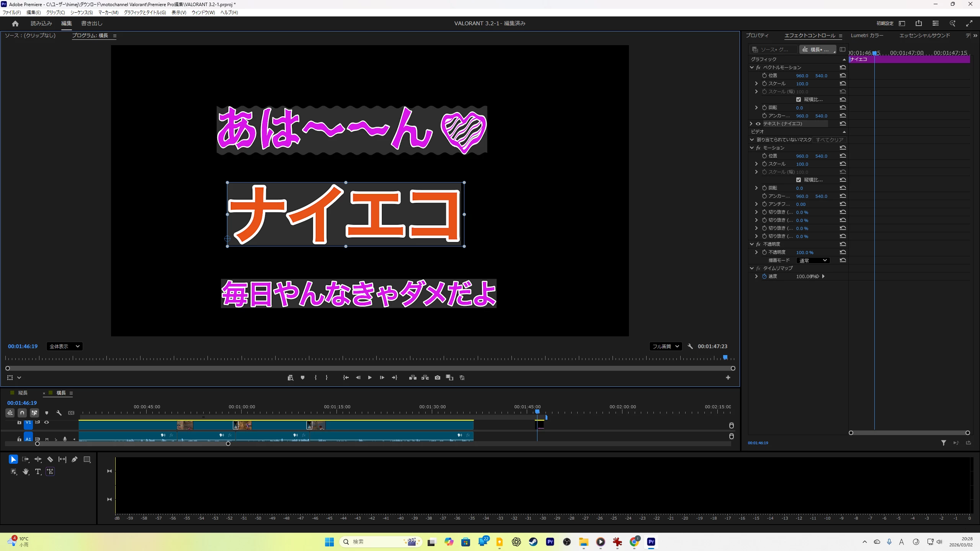The width and height of the screenshot is (980, 551).
Task: Open the シーケンス(S) menu
Action: [82, 13]
